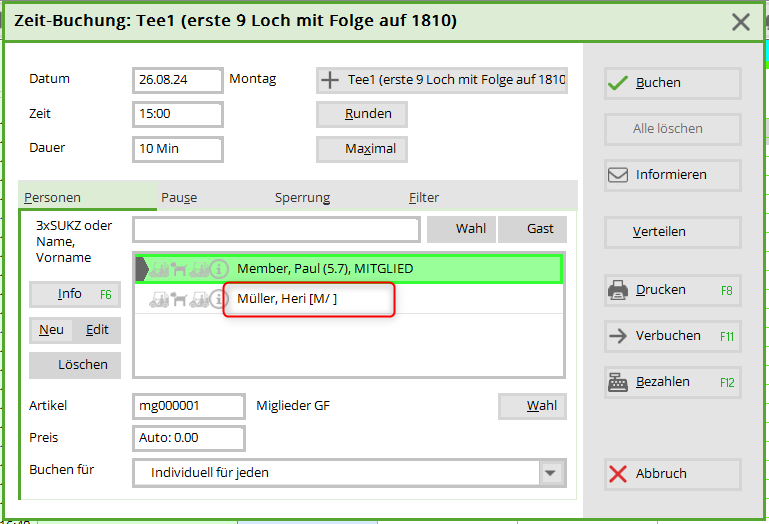
Task: Toggle dog icon in Müller, Heri row
Action: pyautogui.click(x=179, y=299)
